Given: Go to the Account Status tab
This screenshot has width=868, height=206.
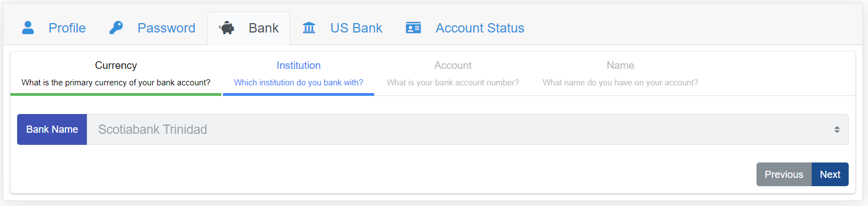Looking at the screenshot, I should pos(465,28).
